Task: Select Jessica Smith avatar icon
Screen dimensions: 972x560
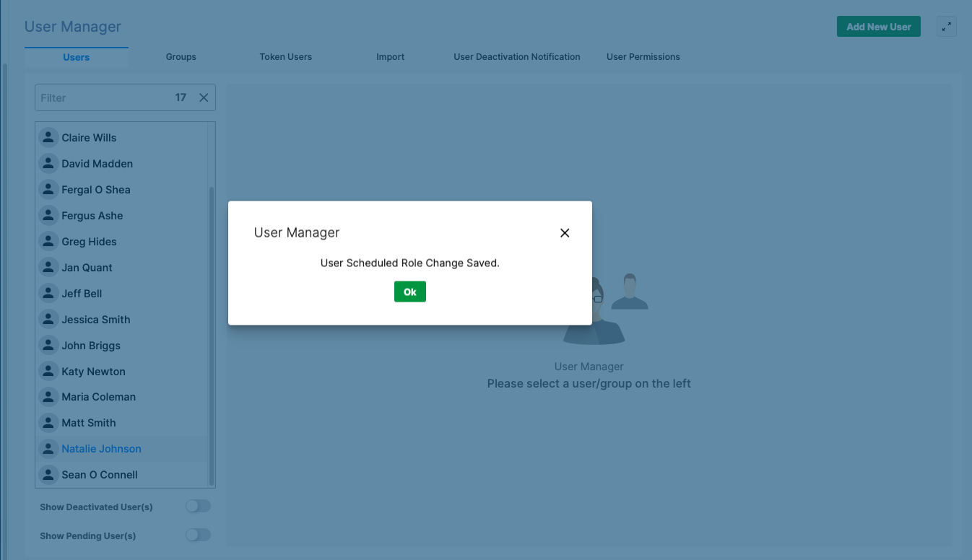Action: click(48, 319)
